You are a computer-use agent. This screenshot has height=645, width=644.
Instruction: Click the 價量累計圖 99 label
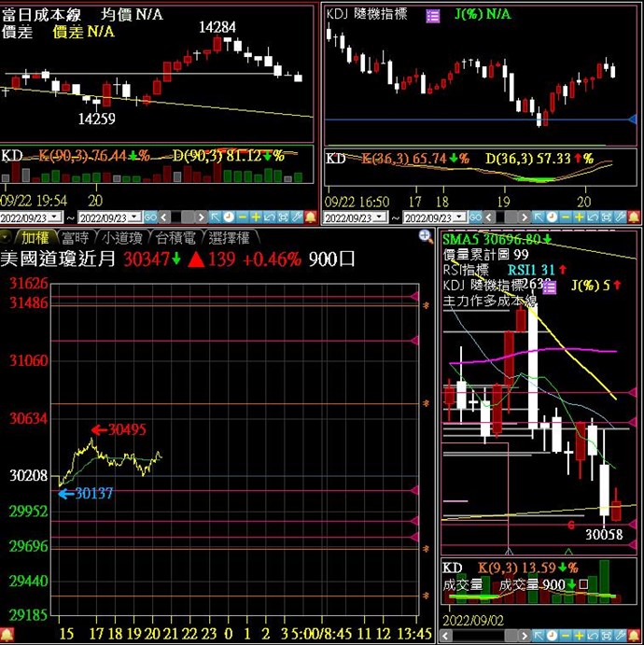485,255
